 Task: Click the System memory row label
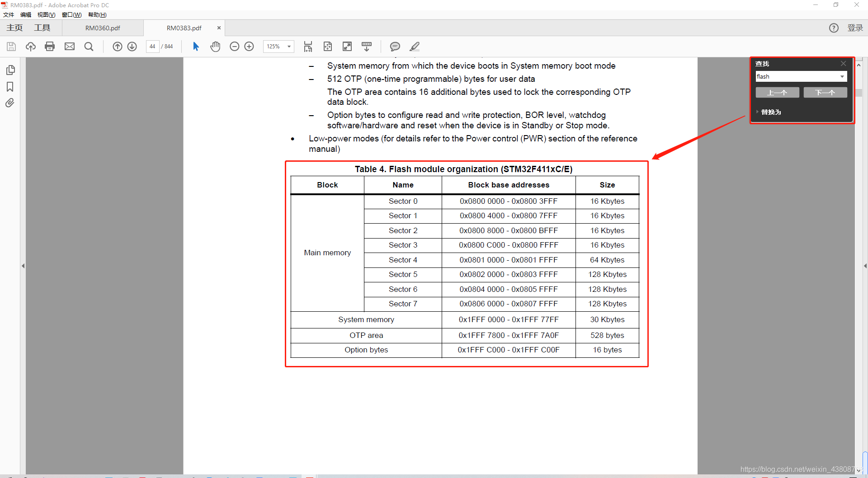click(366, 319)
